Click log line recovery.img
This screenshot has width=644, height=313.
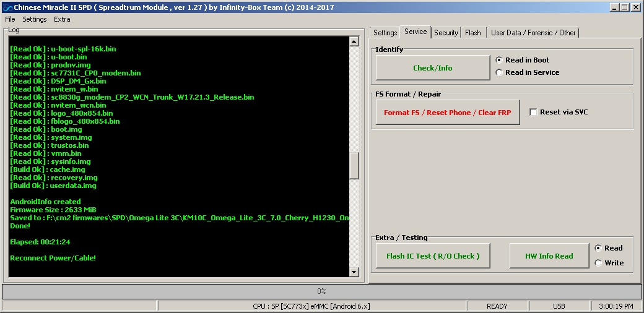54,178
